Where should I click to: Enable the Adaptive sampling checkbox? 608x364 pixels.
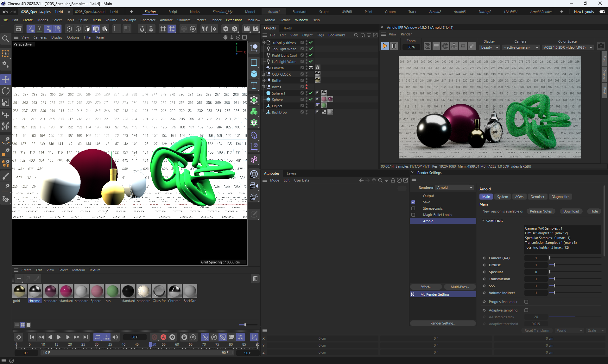click(x=526, y=310)
